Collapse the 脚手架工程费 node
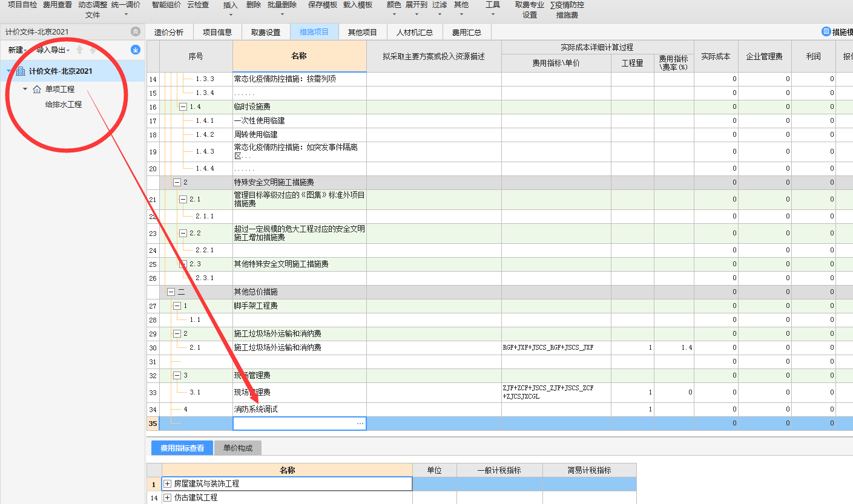The image size is (853, 504). click(x=177, y=306)
